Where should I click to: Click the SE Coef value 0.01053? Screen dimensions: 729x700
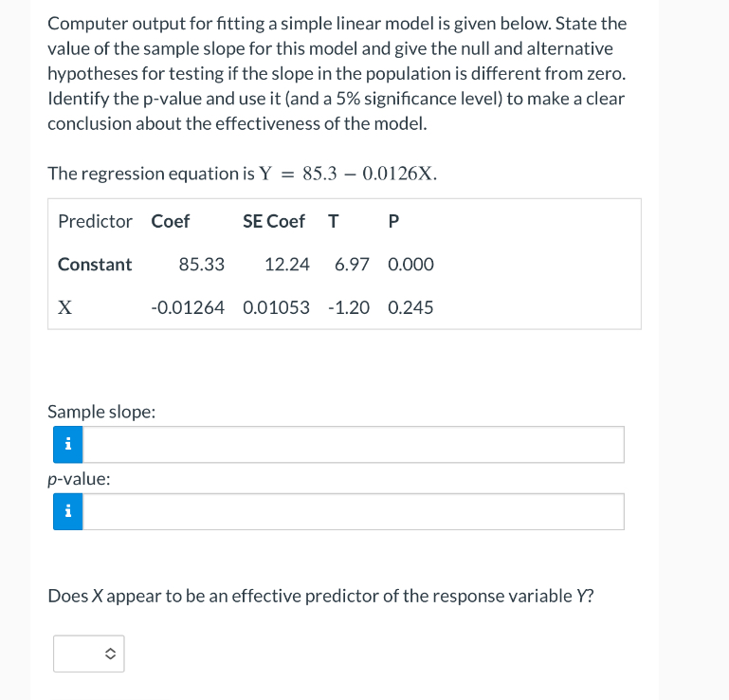point(276,307)
